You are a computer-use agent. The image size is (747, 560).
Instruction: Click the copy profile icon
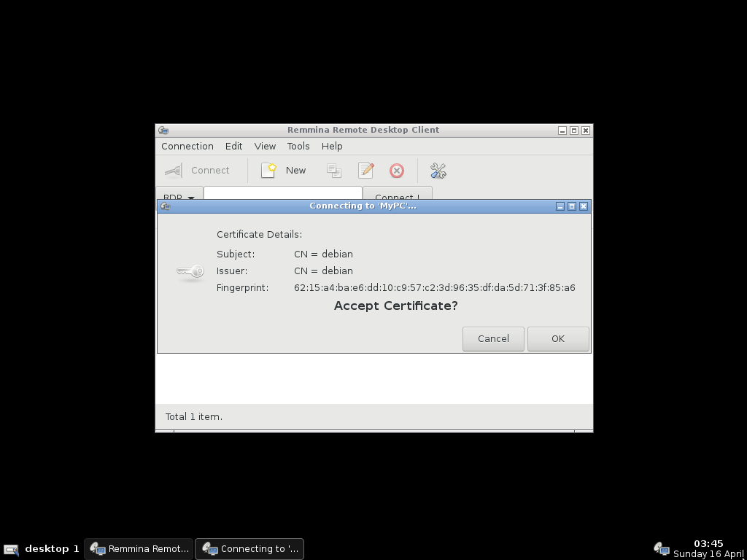point(334,171)
